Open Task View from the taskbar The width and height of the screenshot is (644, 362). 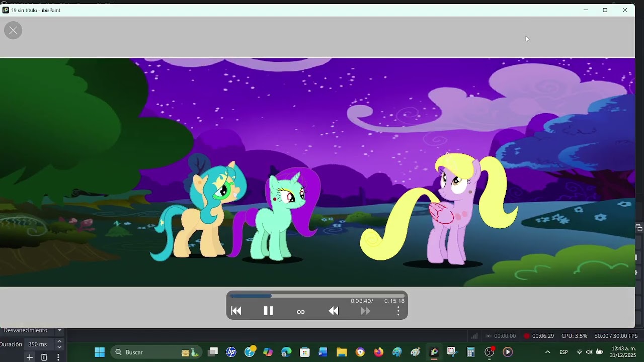coord(213,352)
